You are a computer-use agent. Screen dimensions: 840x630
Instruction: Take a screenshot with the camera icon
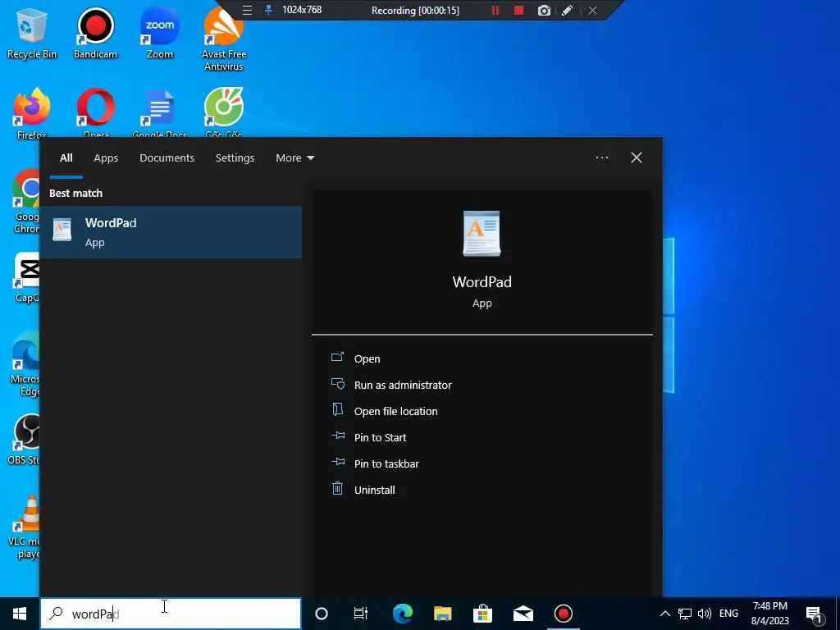click(545, 10)
